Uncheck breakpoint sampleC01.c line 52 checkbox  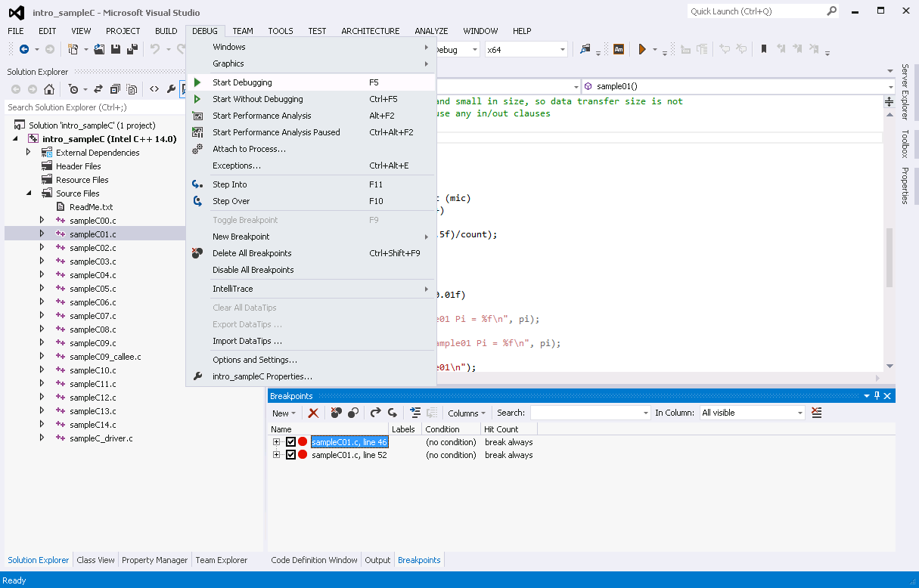click(290, 455)
